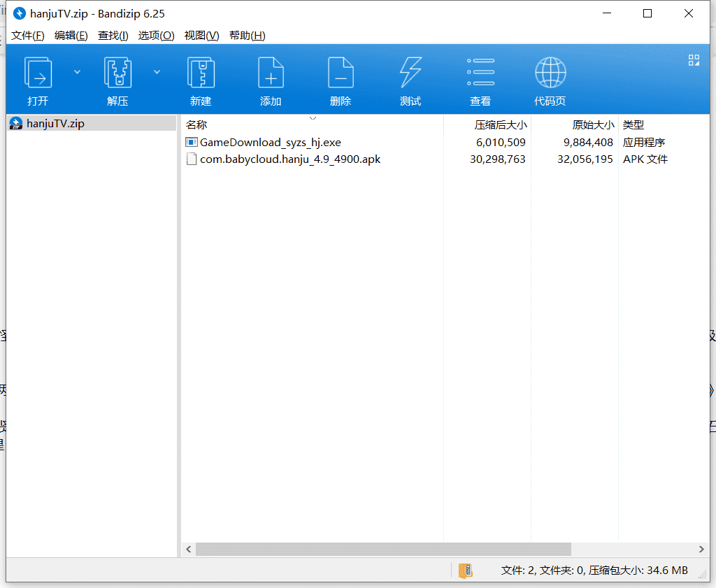The width and height of the screenshot is (716, 588).
Task: Click original size 9,884,408 cell
Action: [x=588, y=143]
